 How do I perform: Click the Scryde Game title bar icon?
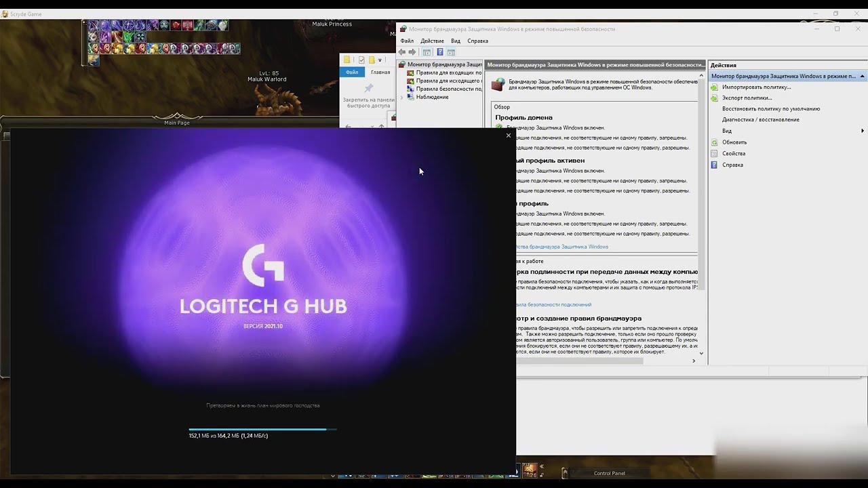coord(5,14)
